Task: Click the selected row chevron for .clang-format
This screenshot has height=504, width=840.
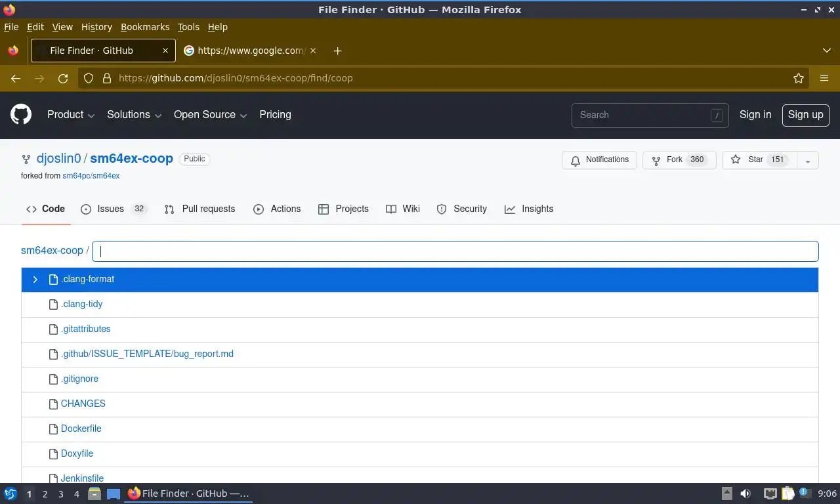Action: click(x=35, y=280)
